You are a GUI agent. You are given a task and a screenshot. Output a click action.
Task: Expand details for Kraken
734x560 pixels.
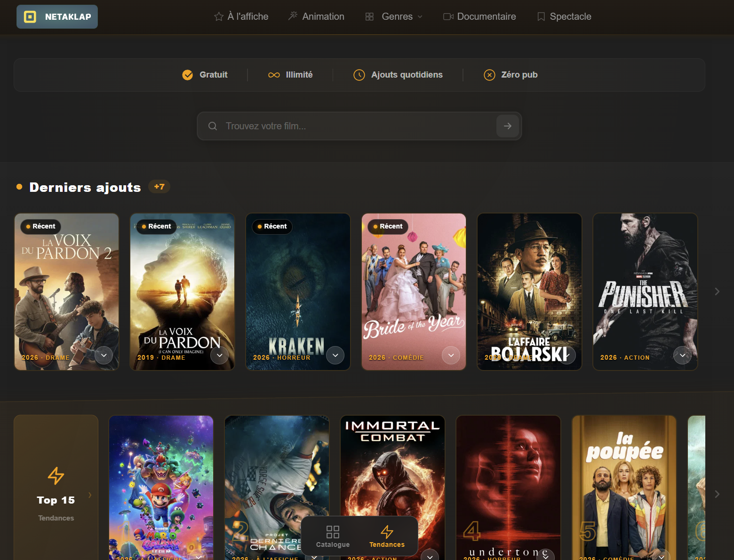tap(335, 355)
